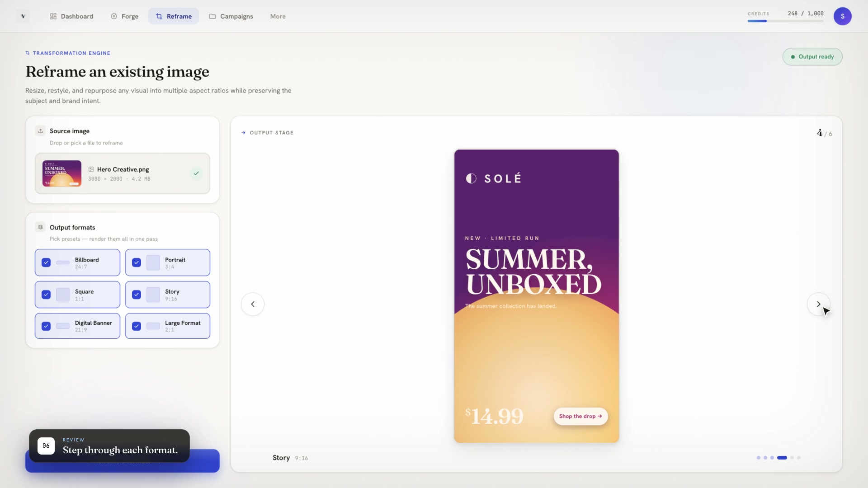Select the Reframe tab
868x488 pixels.
point(174,16)
